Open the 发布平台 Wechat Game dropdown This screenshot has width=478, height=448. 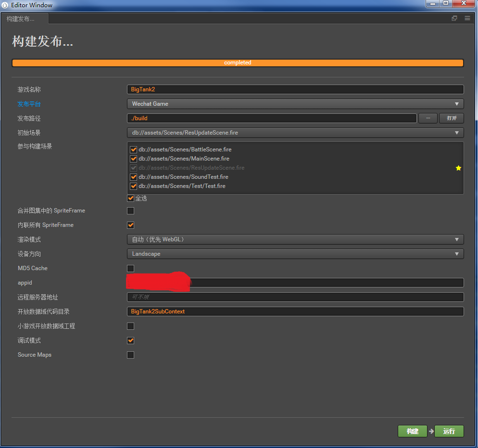tap(295, 104)
